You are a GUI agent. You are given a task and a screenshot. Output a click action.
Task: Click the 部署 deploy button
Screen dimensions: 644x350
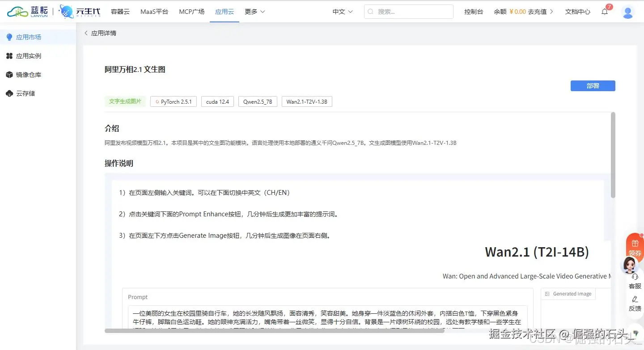click(593, 85)
